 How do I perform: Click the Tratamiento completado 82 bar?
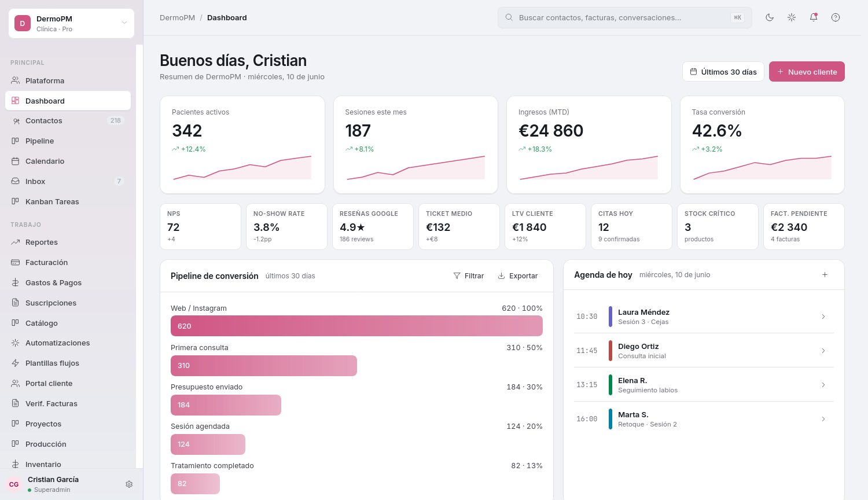(195, 484)
